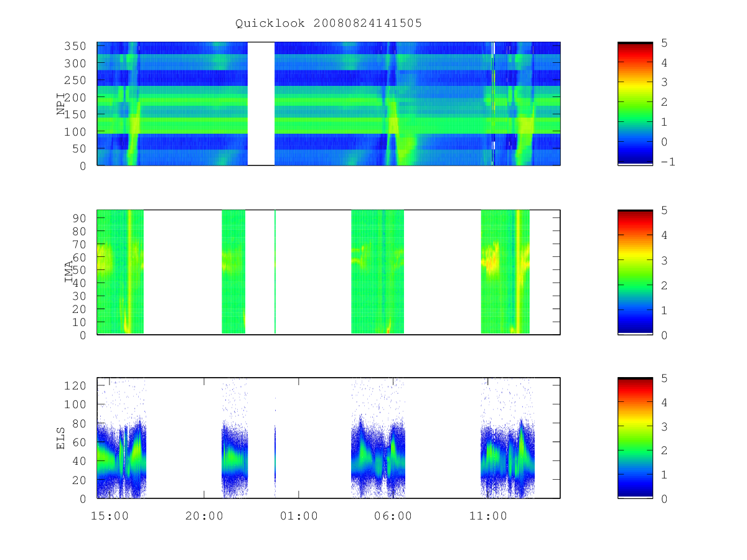Click the ELS axis label

pyautogui.click(x=61, y=438)
